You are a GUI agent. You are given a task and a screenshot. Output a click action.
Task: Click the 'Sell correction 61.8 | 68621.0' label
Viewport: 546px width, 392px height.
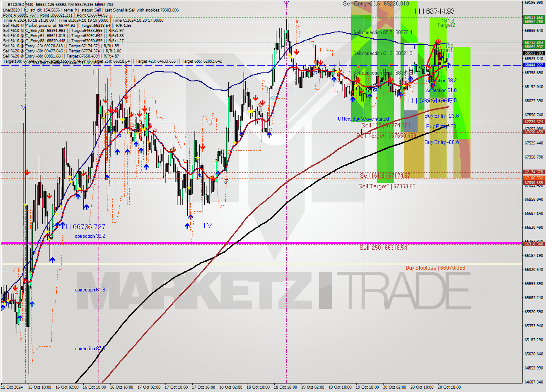point(383,53)
